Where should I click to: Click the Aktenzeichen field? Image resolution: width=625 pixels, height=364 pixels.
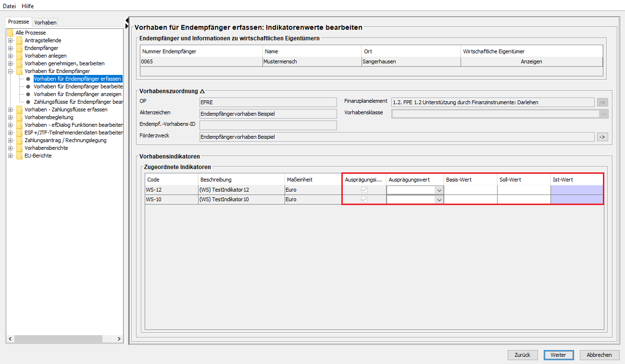click(x=268, y=114)
